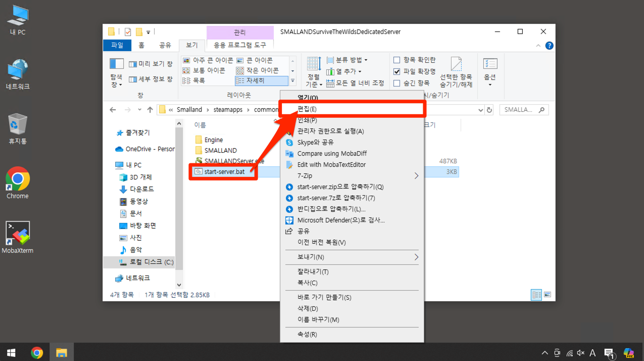
Task: Open the 네트워크 desktop icon
Action: point(18,75)
